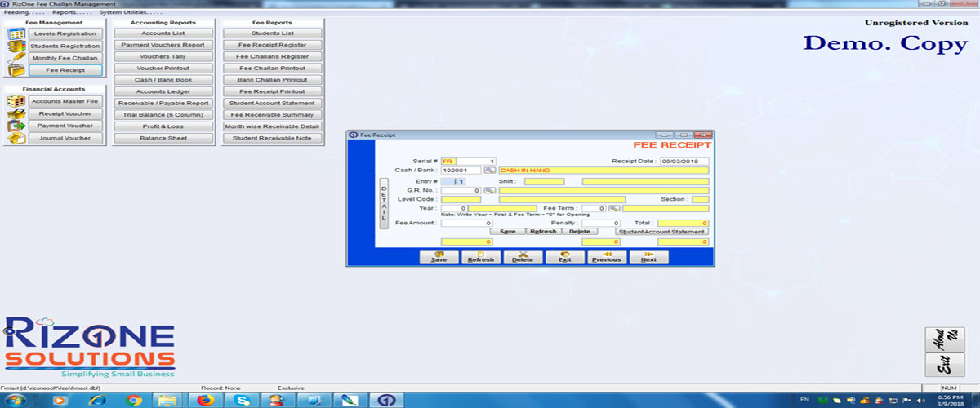The height and width of the screenshot is (408, 980).
Task: Open Student Receivable Note report
Action: click(272, 139)
